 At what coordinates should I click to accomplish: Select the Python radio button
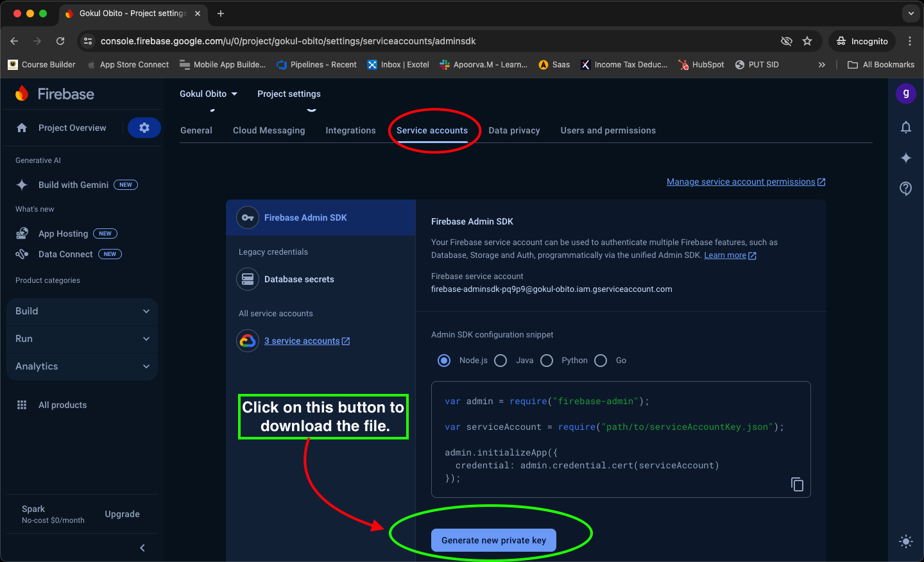[547, 361]
